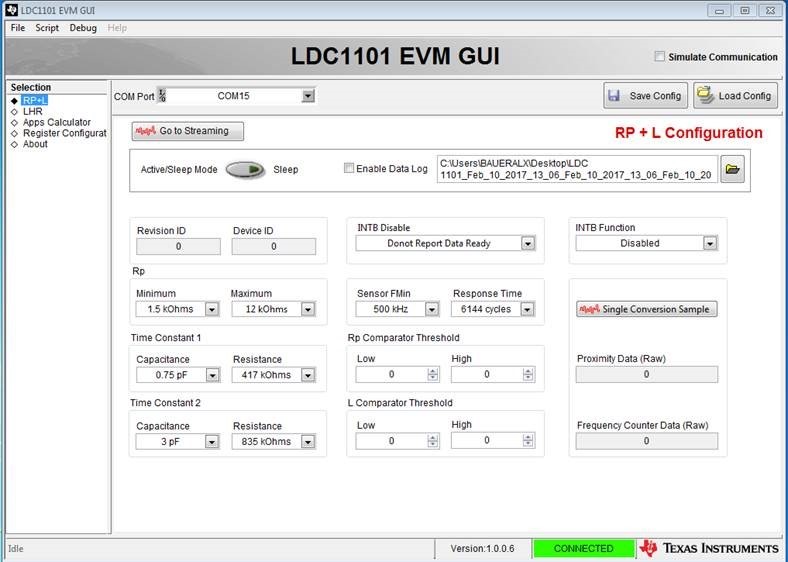Image resolution: width=788 pixels, height=562 pixels.
Task: Click the Idle status bar text
Action: pos(16,548)
